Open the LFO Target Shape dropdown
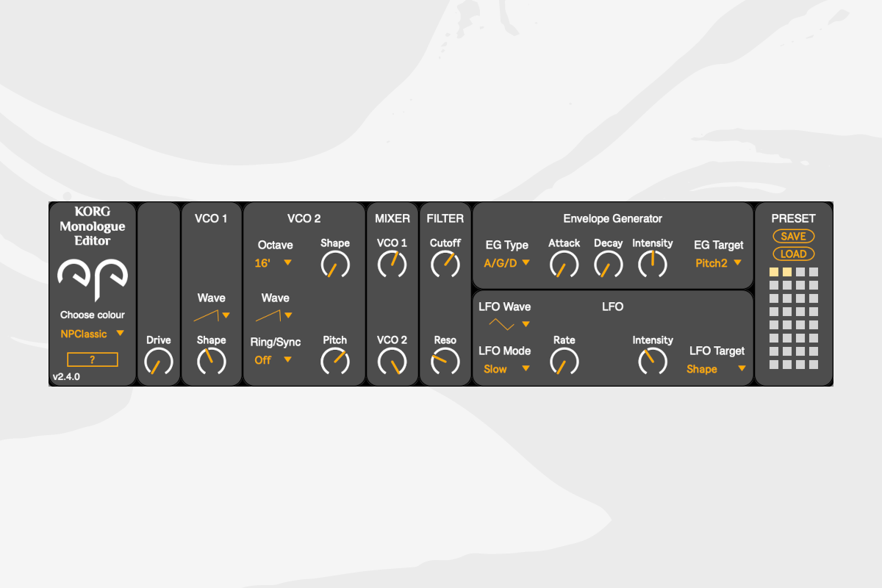The width and height of the screenshot is (882, 588). pyautogui.click(x=716, y=369)
